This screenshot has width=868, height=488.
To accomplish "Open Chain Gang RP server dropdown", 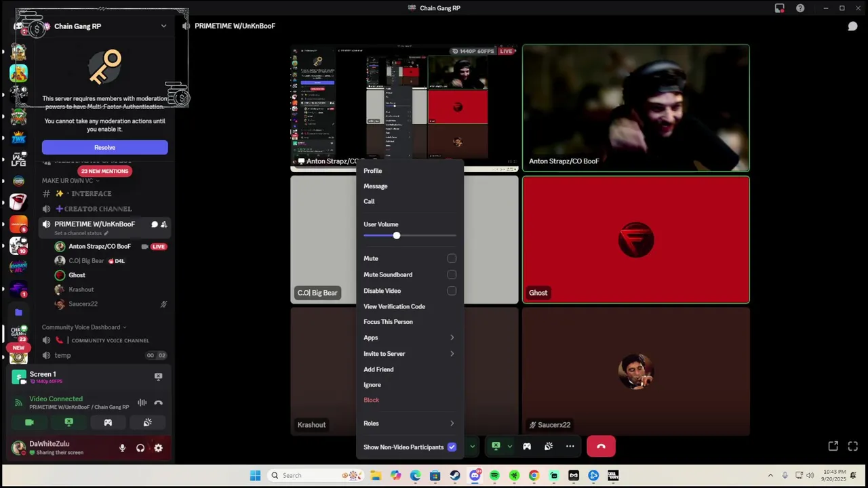I will (163, 26).
